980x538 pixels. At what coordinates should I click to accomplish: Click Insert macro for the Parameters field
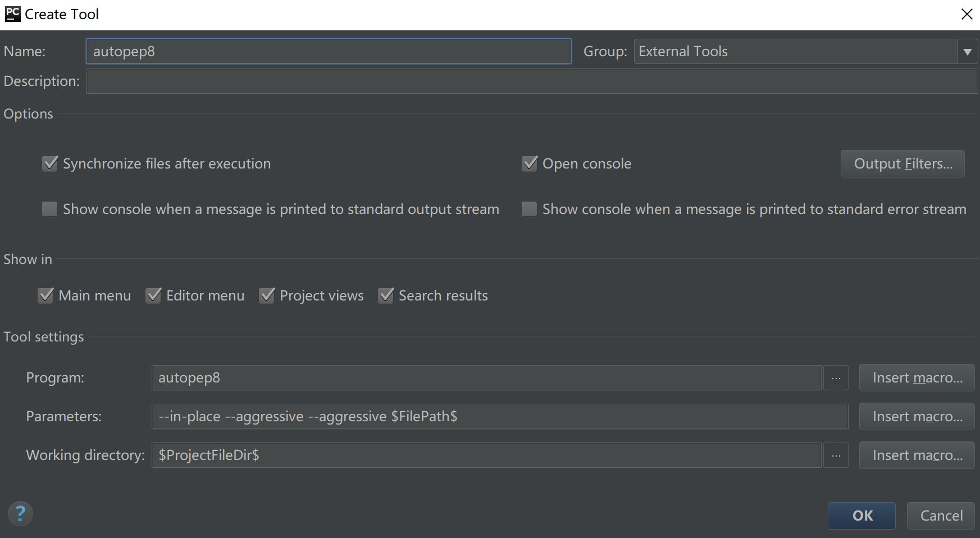(917, 417)
